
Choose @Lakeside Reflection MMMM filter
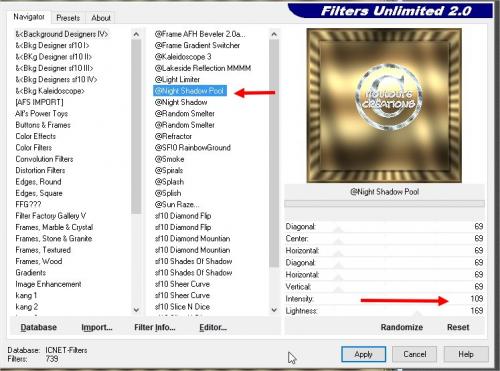203,68
